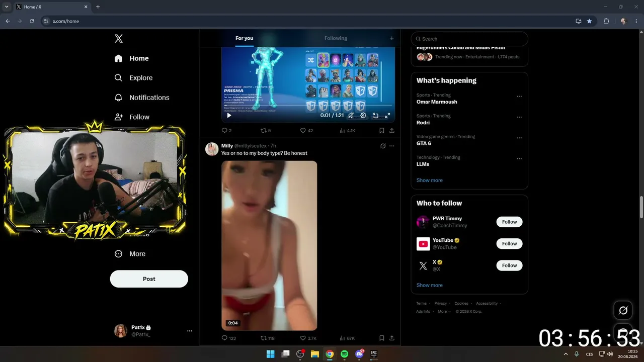Open the video settings gear

click(363, 116)
